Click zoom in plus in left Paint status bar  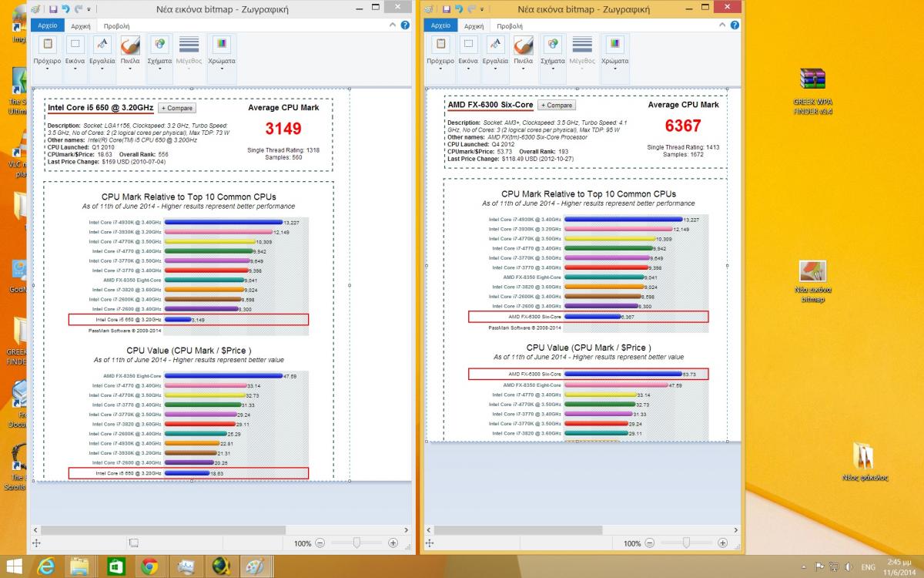(393, 543)
